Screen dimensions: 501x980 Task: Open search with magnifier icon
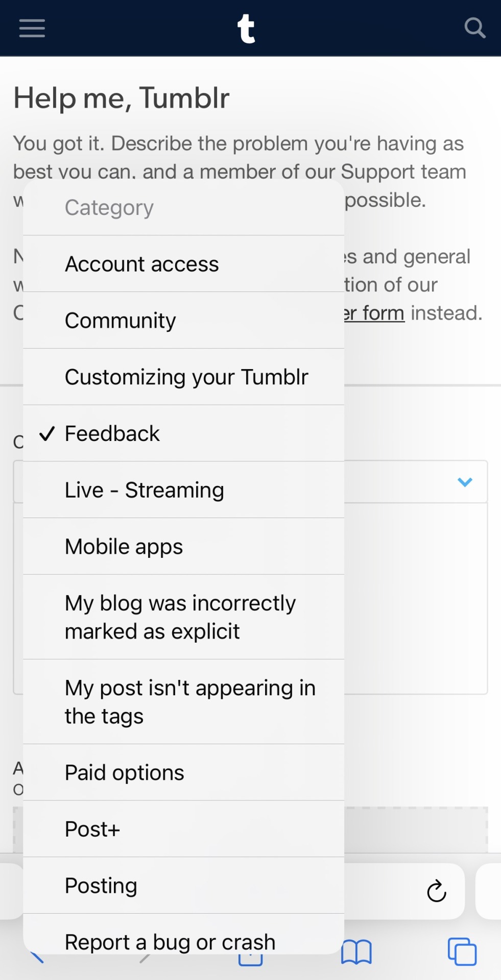tap(474, 28)
